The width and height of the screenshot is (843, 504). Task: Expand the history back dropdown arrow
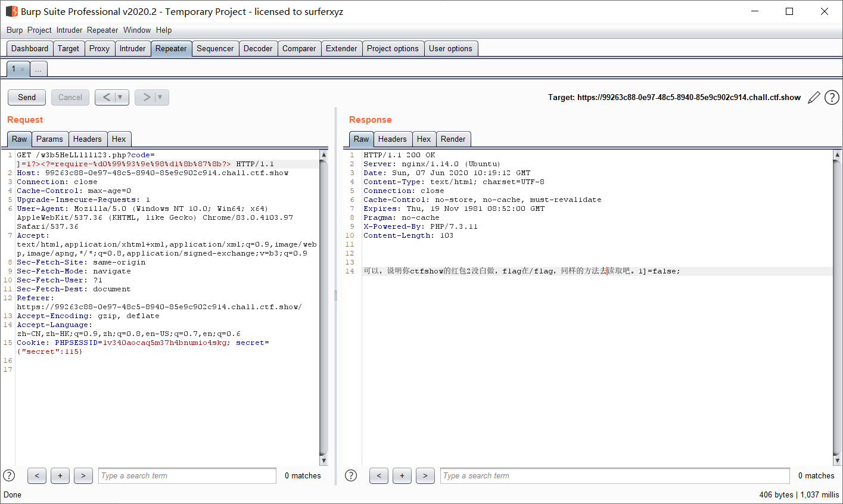point(120,97)
